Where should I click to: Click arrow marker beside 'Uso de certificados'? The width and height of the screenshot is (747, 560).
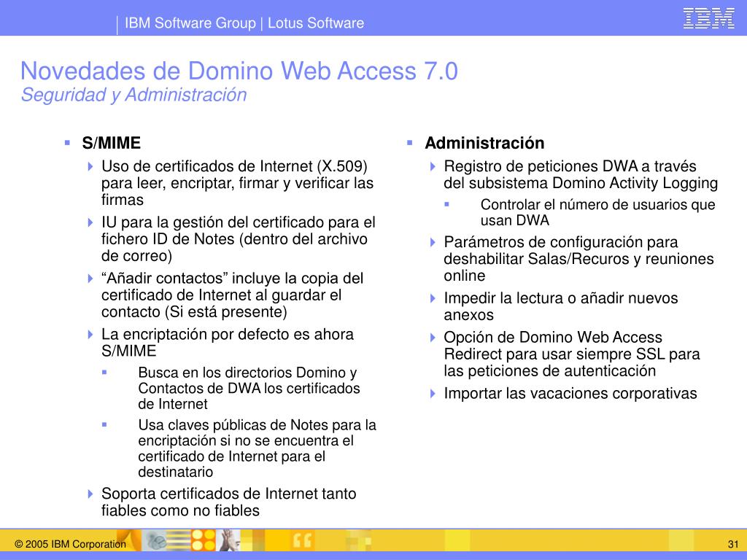coord(90,167)
